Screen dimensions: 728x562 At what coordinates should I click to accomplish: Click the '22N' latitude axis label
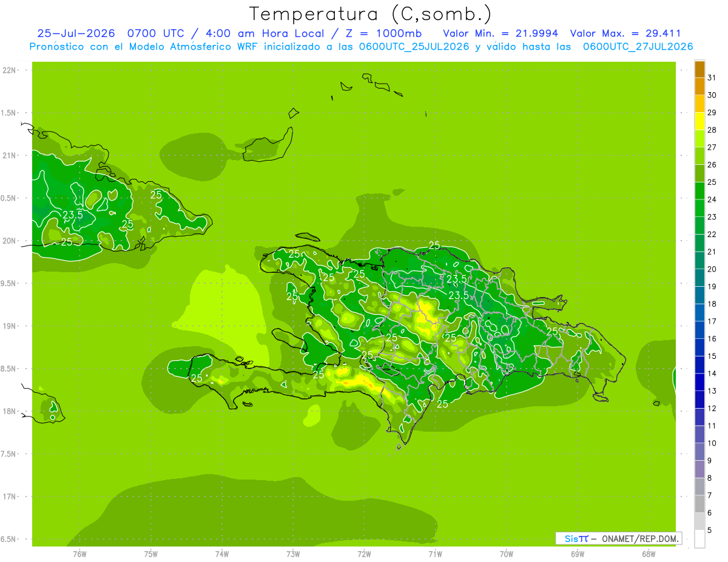tap(8, 70)
